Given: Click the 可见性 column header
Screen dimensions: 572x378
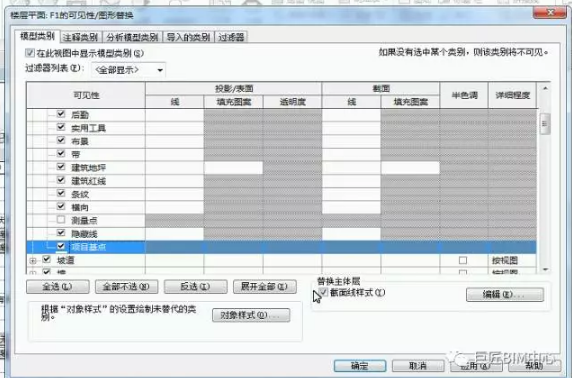Looking at the screenshot, I should click(x=86, y=95).
